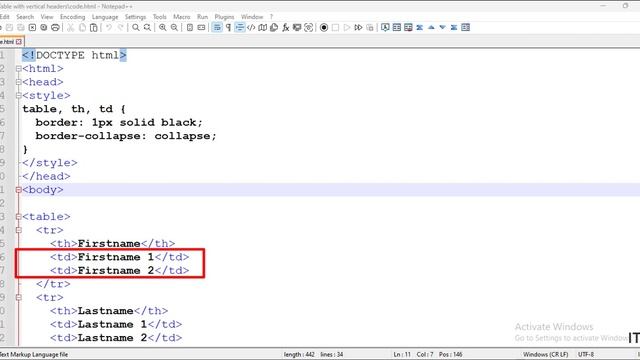Click the 'border-collapse: collapse;' line

(126, 136)
